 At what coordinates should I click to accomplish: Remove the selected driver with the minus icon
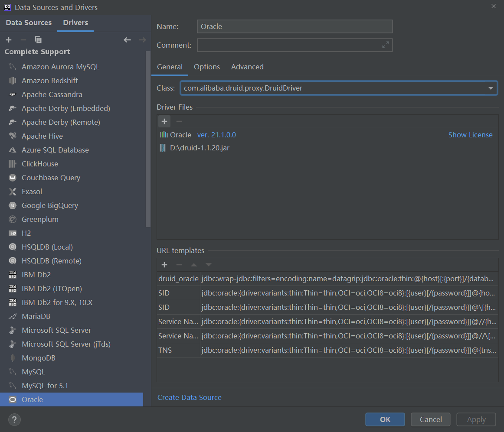[x=23, y=39]
